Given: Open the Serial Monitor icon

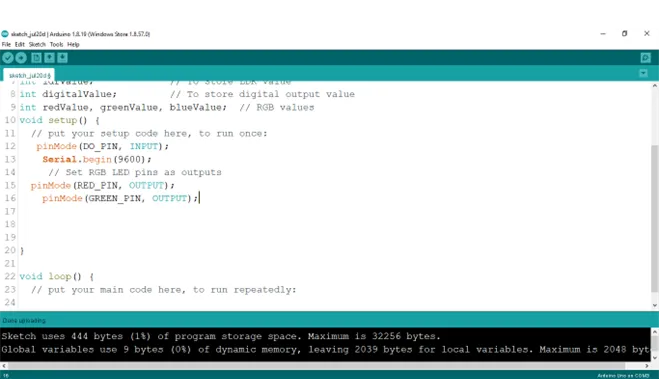Looking at the screenshot, I should point(646,58).
